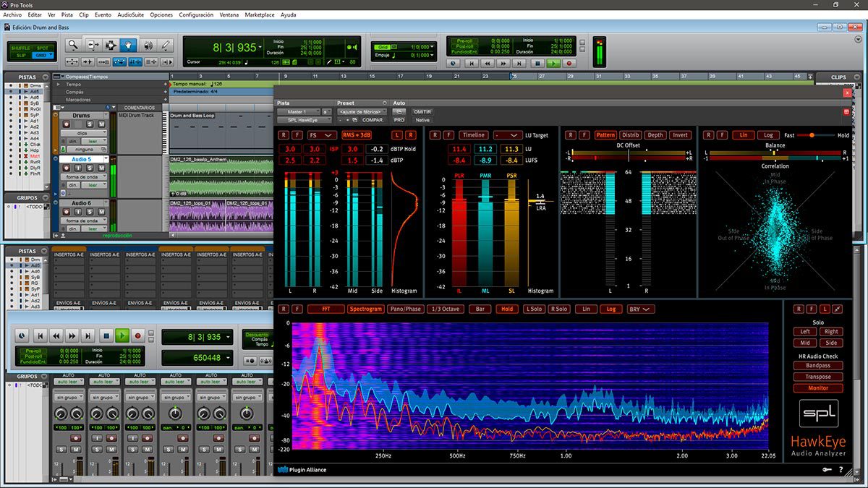
Task: Click the key license icon in HawkEye
Action: tap(826, 470)
